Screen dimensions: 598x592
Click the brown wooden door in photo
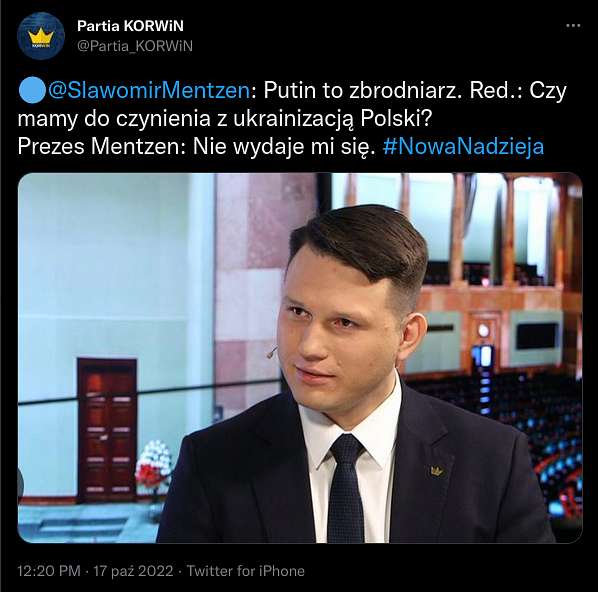(107, 429)
